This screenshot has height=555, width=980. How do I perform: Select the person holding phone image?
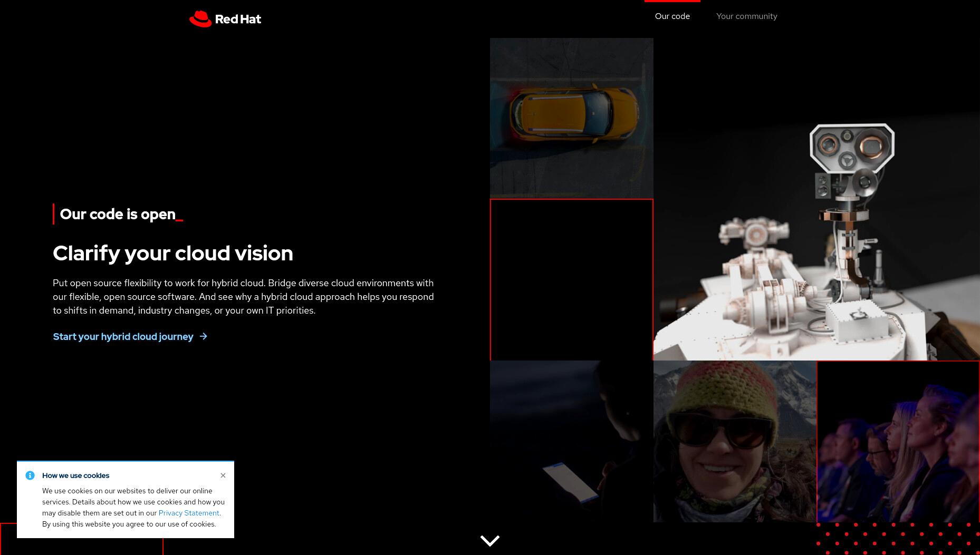pyautogui.click(x=571, y=442)
